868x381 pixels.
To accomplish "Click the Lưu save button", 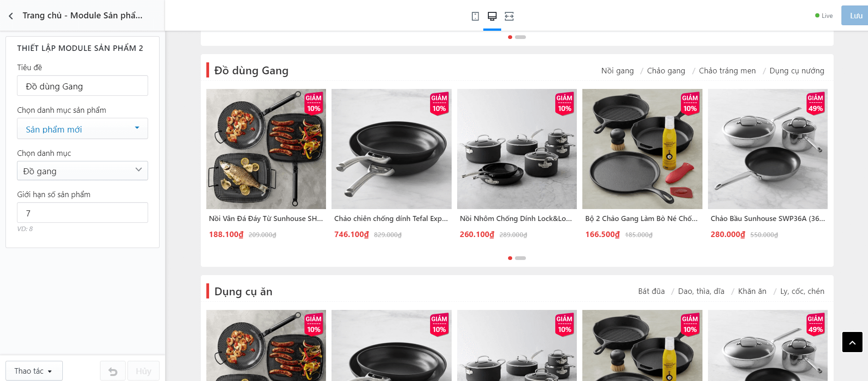I will (x=855, y=16).
